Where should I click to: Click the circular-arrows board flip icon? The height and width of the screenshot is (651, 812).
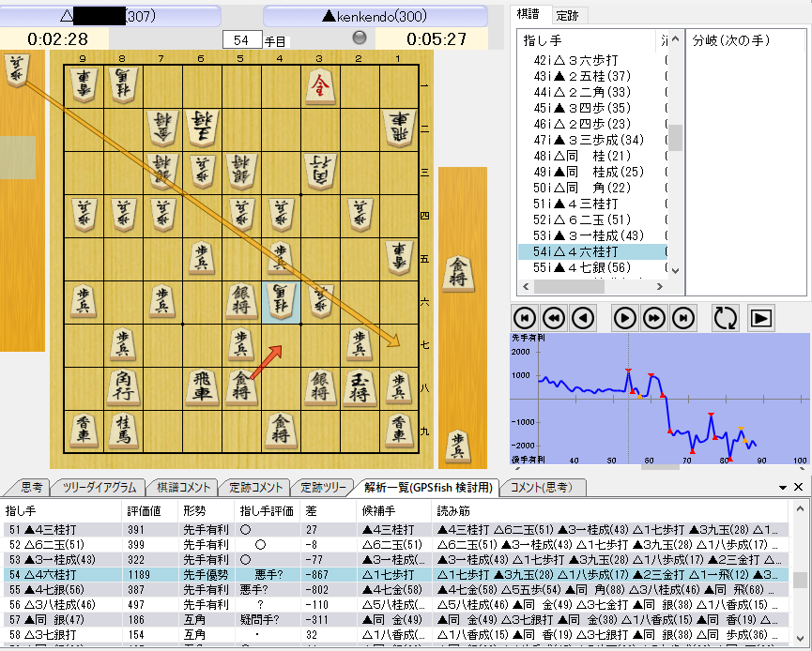[x=725, y=318]
